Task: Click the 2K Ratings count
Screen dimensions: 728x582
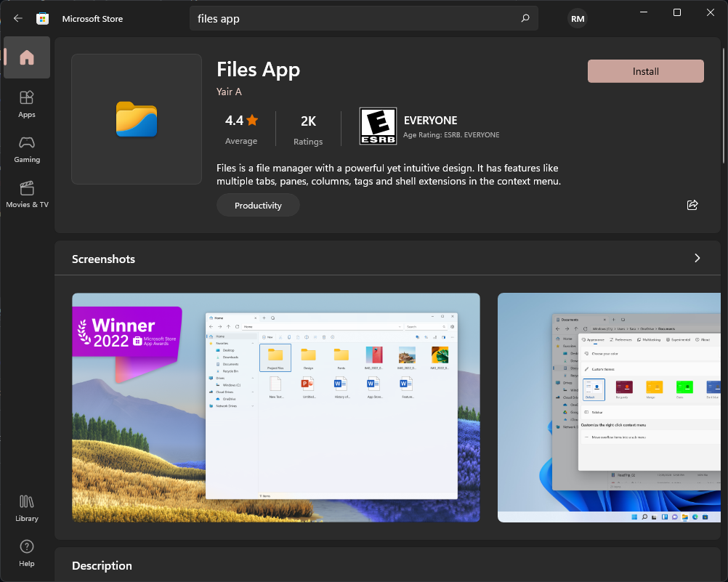Action: [308, 129]
